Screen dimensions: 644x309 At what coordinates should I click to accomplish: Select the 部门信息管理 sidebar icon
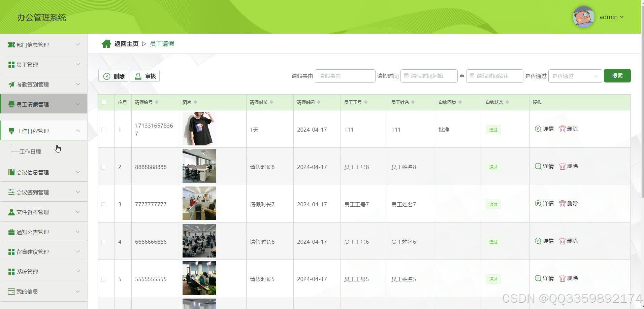point(11,44)
